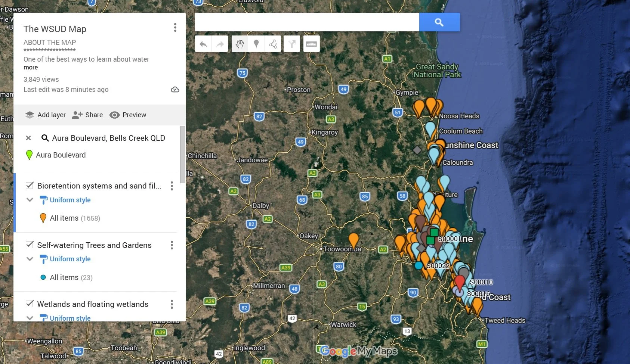Select the Add marker tool
The height and width of the screenshot is (364, 630).
tap(256, 44)
